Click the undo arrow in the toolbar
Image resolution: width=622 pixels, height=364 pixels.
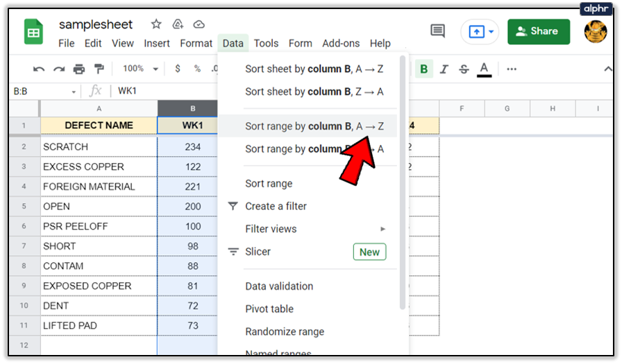(x=39, y=69)
